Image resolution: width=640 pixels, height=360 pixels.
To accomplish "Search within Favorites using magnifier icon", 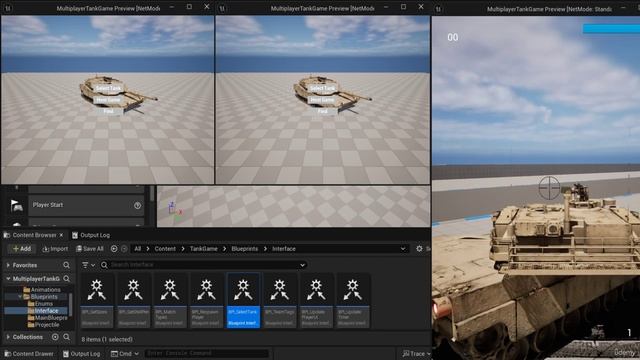I will pyautogui.click(x=67, y=265).
